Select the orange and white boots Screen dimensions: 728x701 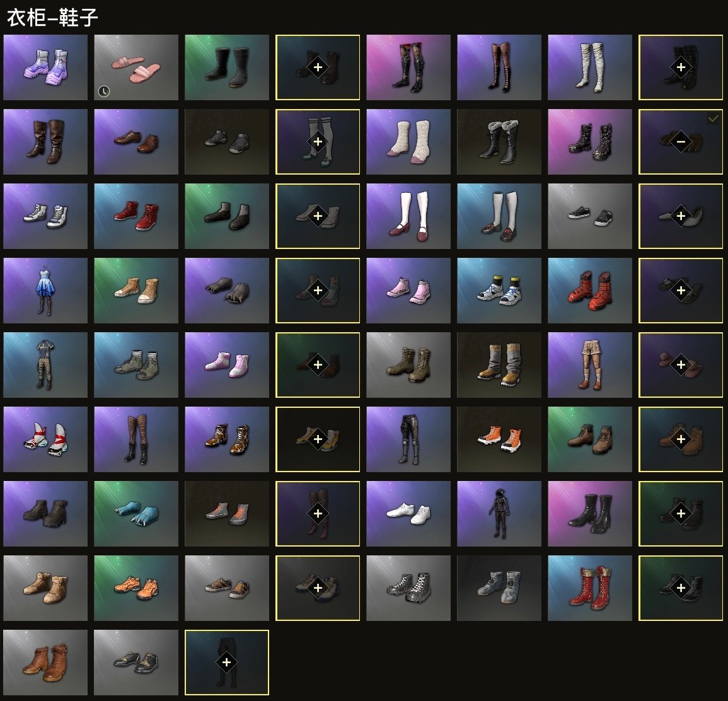point(499,439)
